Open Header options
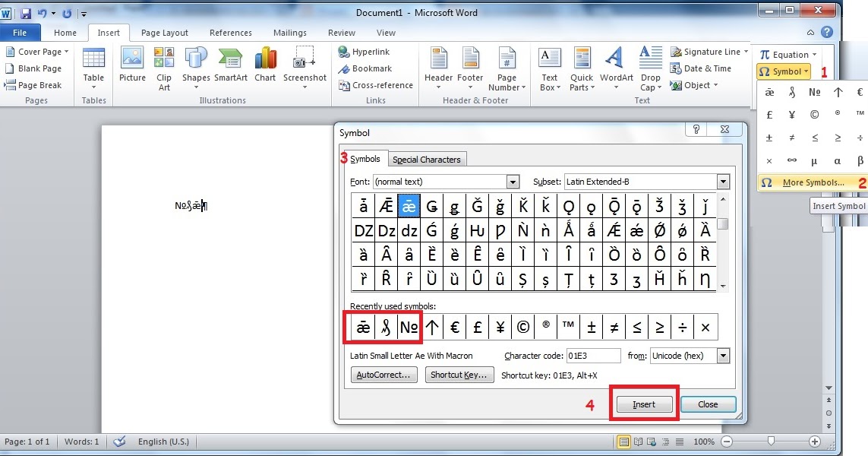The width and height of the screenshot is (868, 456). (x=438, y=68)
